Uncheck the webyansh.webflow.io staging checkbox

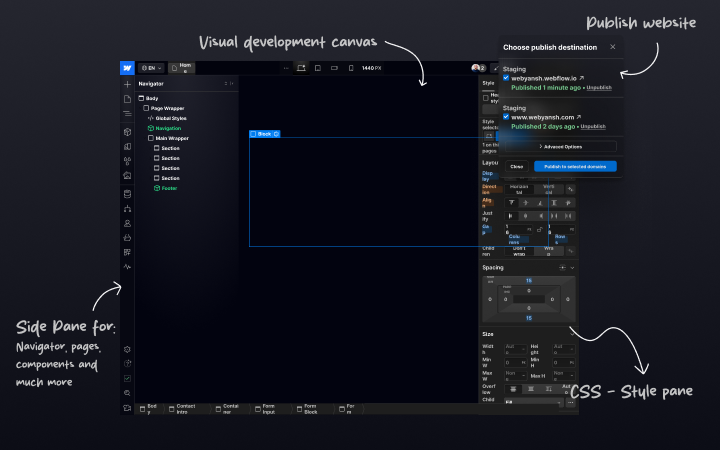point(506,78)
